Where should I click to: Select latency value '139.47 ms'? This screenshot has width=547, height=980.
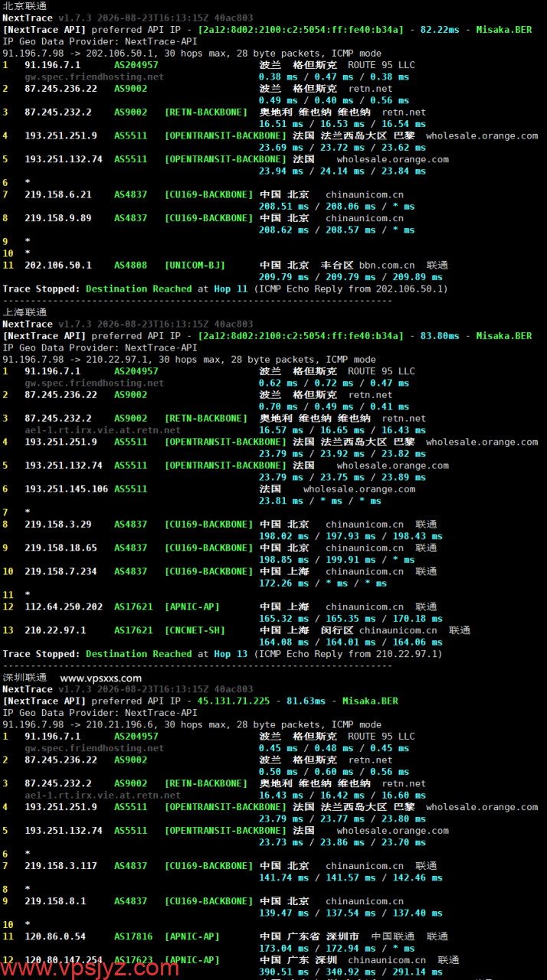coord(284,913)
